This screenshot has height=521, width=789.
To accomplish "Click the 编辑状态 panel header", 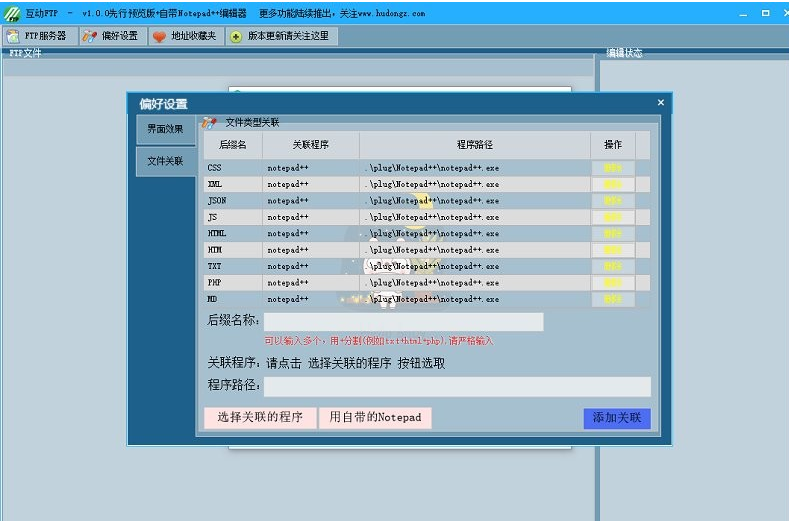I will pyautogui.click(x=624, y=53).
